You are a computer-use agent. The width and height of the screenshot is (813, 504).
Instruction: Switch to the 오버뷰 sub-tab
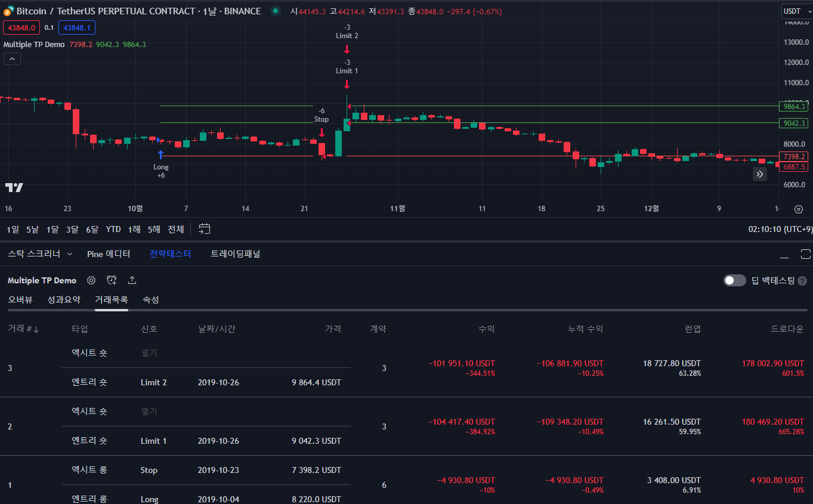click(20, 300)
